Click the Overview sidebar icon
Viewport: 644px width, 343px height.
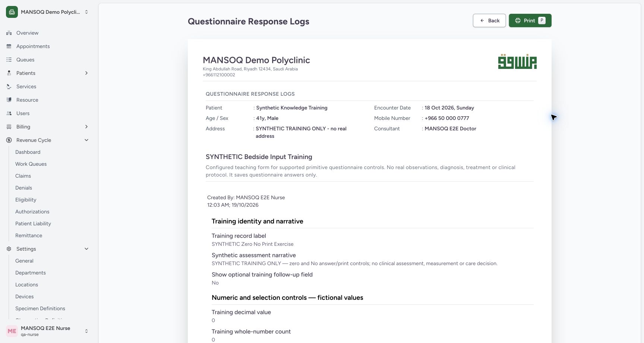click(x=9, y=33)
